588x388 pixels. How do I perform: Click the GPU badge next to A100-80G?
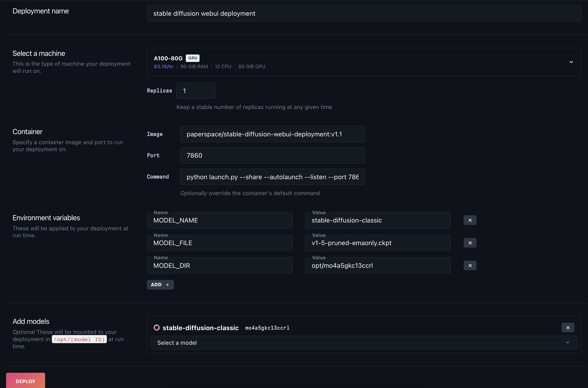pyautogui.click(x=192, y=58)
